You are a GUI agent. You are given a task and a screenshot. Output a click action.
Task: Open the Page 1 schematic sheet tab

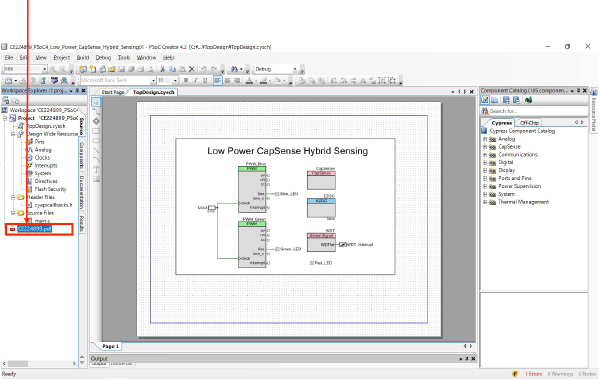[x=110, y=346]
